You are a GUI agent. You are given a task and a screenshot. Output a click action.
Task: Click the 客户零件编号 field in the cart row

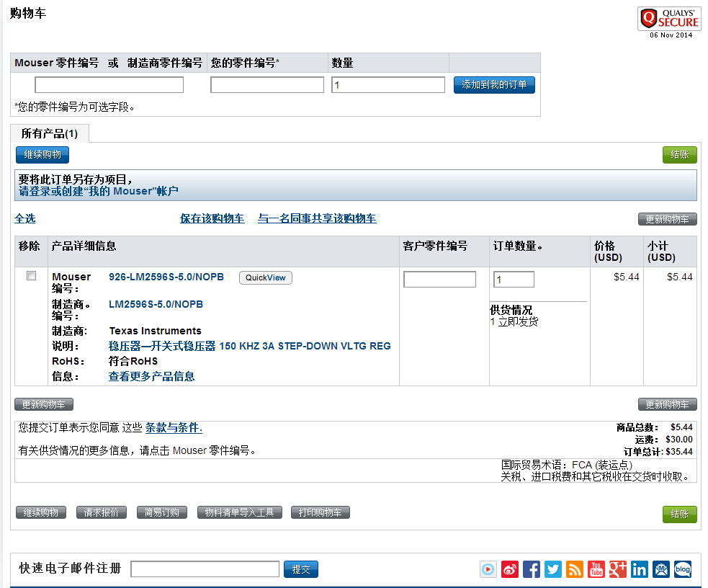point(440,280)
